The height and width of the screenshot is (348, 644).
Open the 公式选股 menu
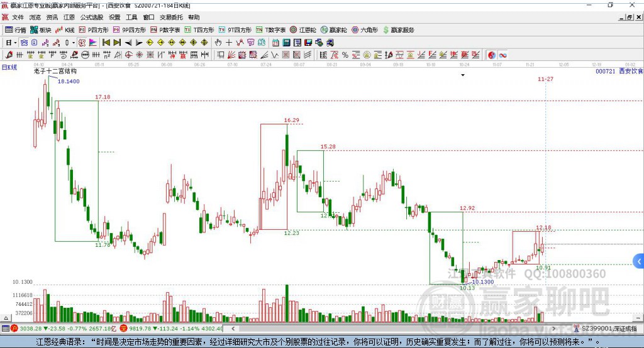(92, 17)
